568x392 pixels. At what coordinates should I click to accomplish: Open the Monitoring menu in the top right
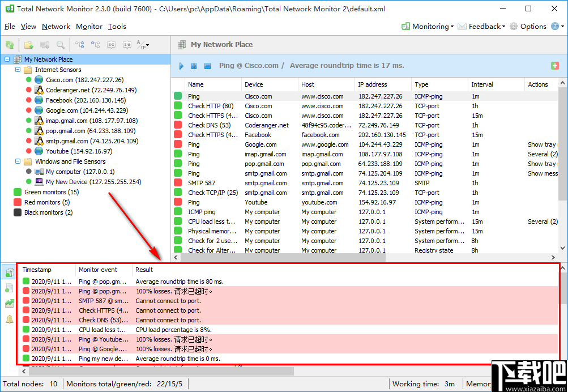pyautogui.click(x=428, y=26)
